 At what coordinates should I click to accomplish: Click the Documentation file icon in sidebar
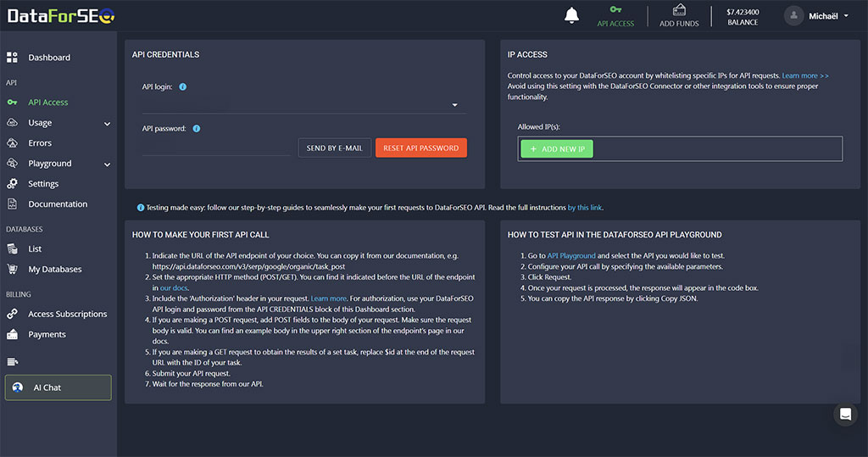point(12,203)
